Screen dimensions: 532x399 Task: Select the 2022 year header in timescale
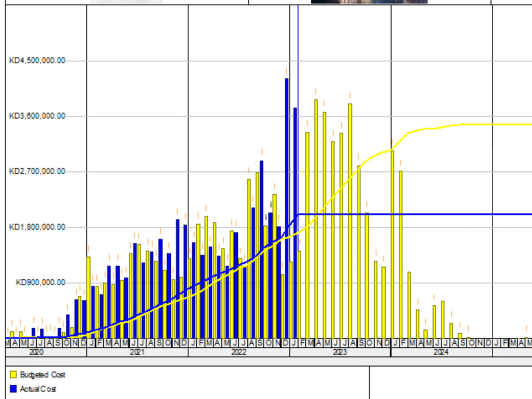click(x=239, y=352)
